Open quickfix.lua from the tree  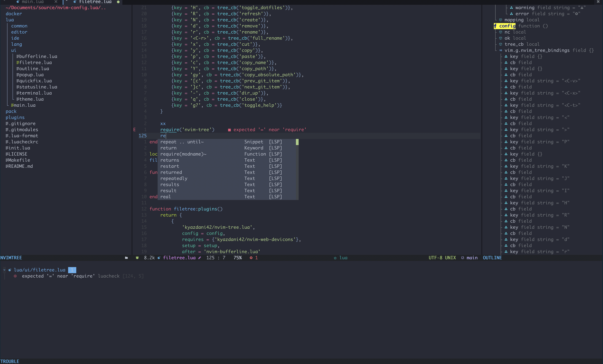pos(35,81)
